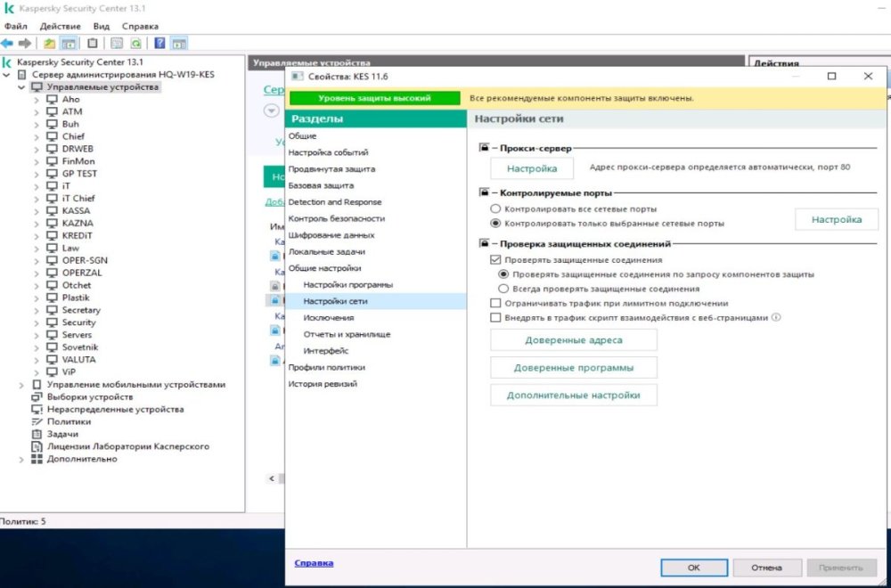Expand the KREDiT group
891x588 pixels.
pos(37,236)
